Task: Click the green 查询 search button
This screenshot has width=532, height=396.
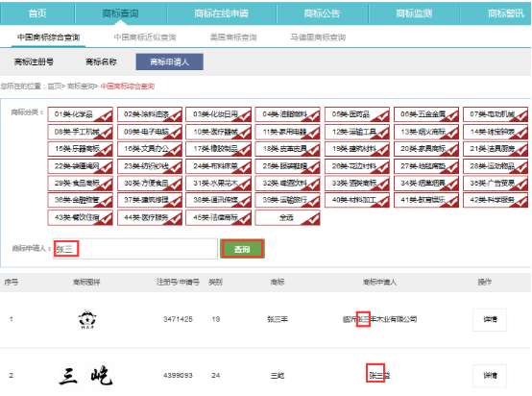Action: (242, 249)
